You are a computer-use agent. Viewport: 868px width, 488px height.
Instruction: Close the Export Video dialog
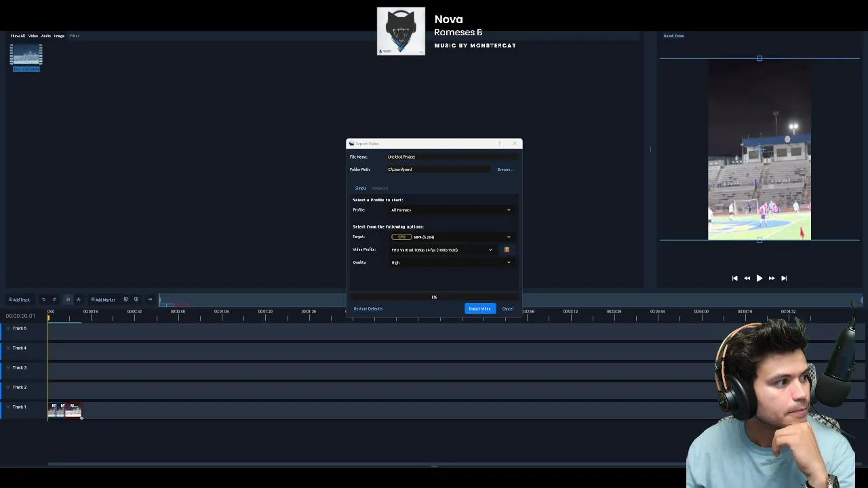[515, 143]
